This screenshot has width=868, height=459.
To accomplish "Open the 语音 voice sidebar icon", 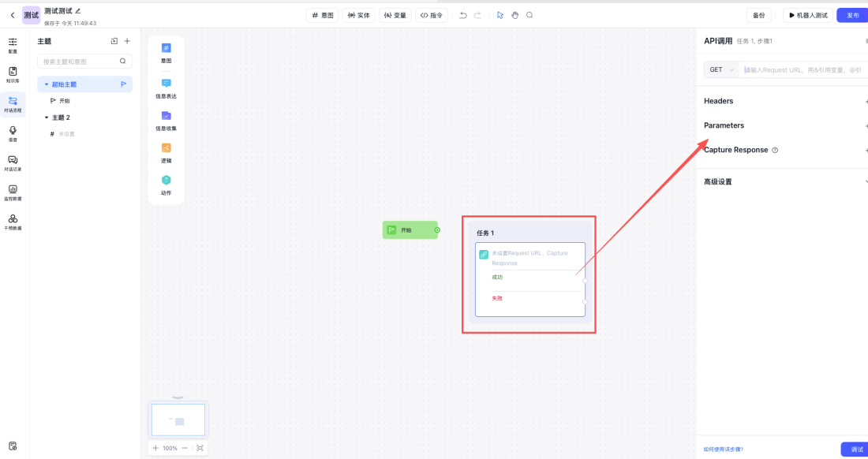I will (x=13, y=132).
